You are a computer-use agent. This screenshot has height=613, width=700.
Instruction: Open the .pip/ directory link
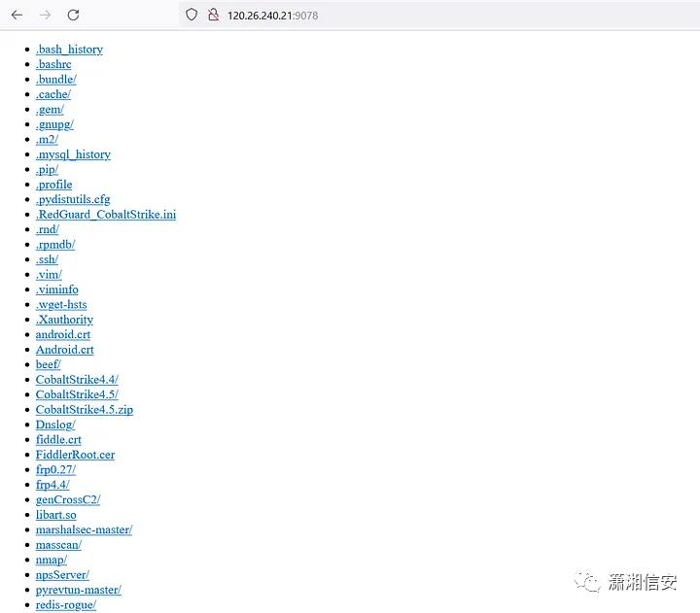tap(47, 170)
